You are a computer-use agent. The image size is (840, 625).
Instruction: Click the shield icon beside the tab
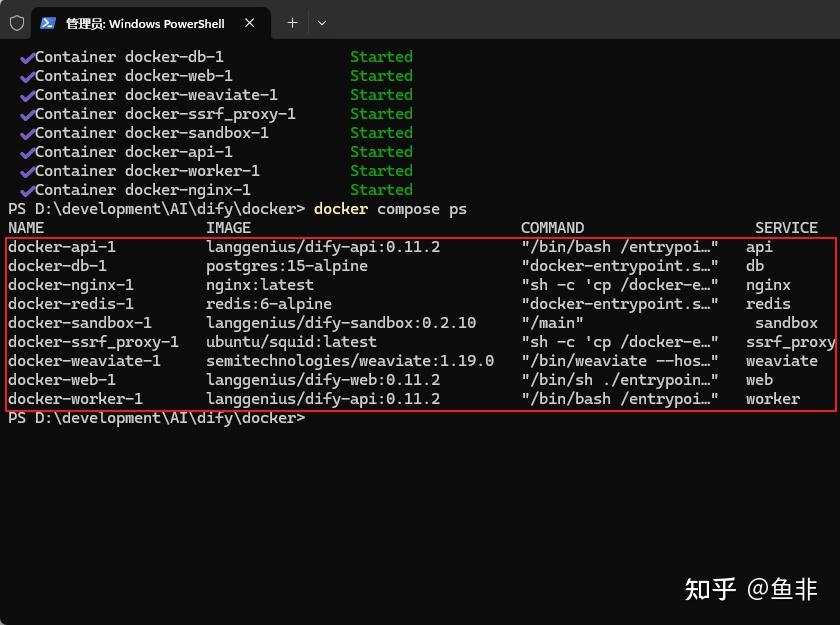tap(17, 23)
